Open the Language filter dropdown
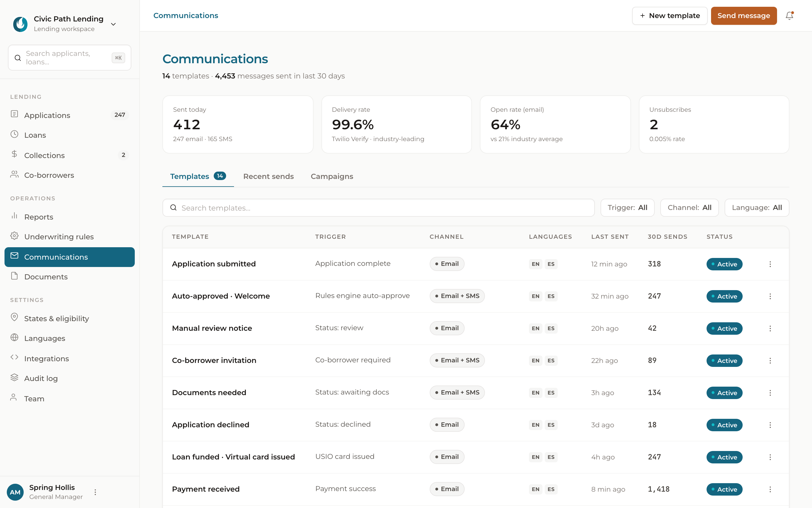The image size is (812, 508). click(757, 208)
